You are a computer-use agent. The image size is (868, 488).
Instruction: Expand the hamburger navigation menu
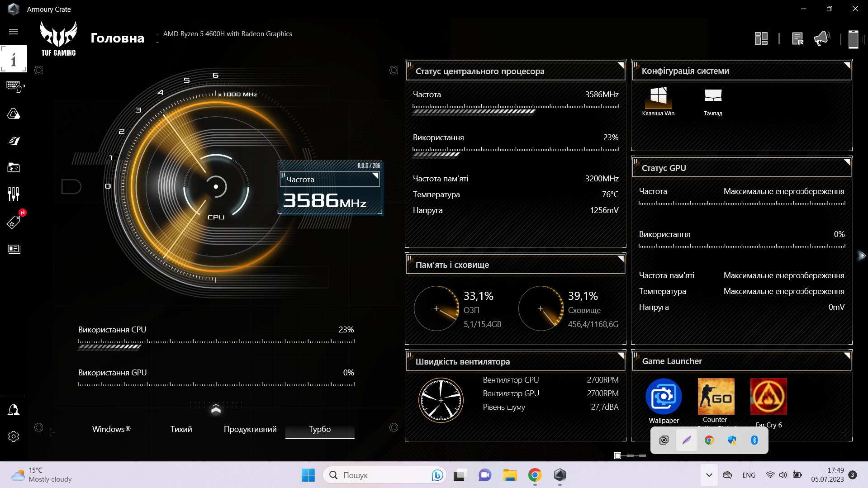(14, 32)
